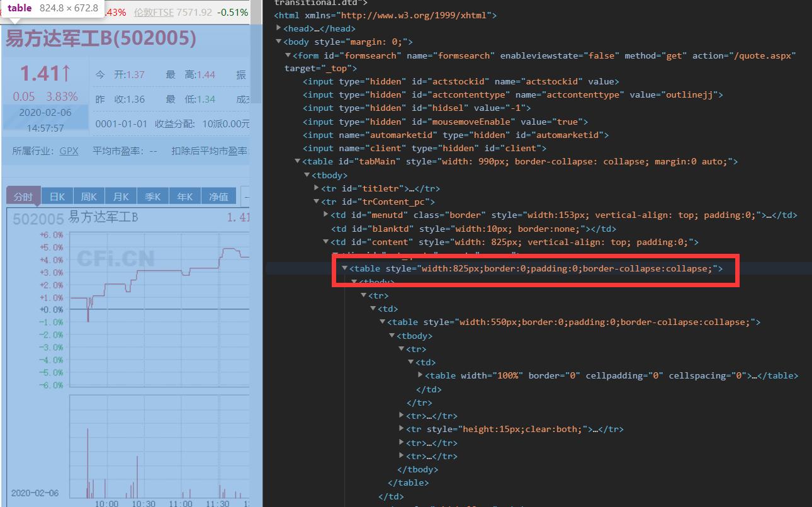Collapse the tr id="trContent_pc" node
The height and width of the screenshot is (507, 812).
[x=317, y=202]
